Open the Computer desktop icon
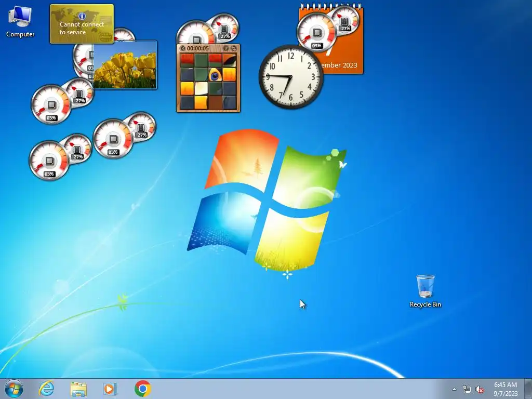This screenshot has width=532, height=399. coord(20,21)
